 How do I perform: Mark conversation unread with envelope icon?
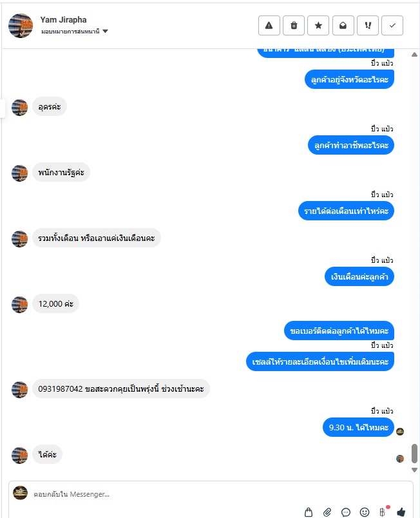point(343,25)
